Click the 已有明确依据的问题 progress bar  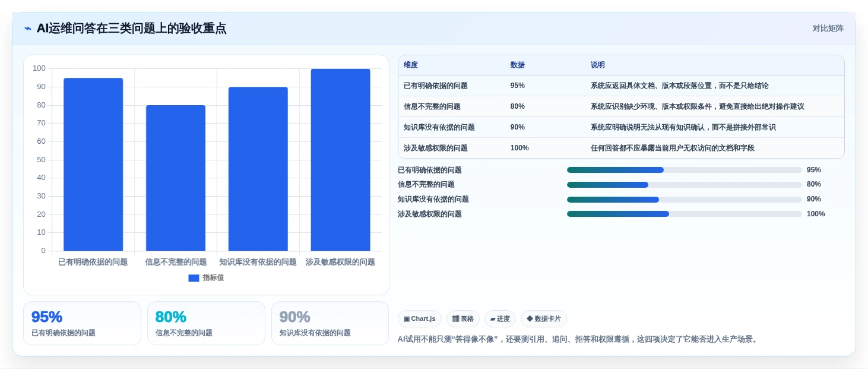click(684, 170)
